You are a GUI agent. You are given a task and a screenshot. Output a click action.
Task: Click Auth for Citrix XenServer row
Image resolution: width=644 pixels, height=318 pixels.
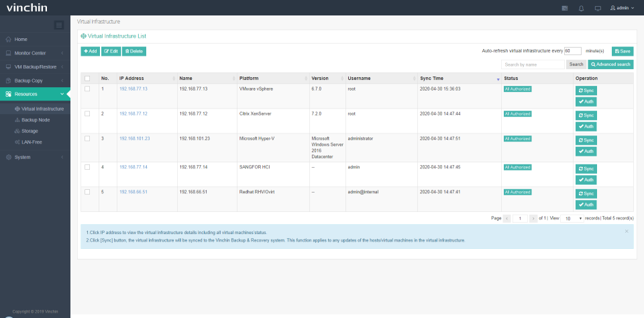click(x=586, y=127)
